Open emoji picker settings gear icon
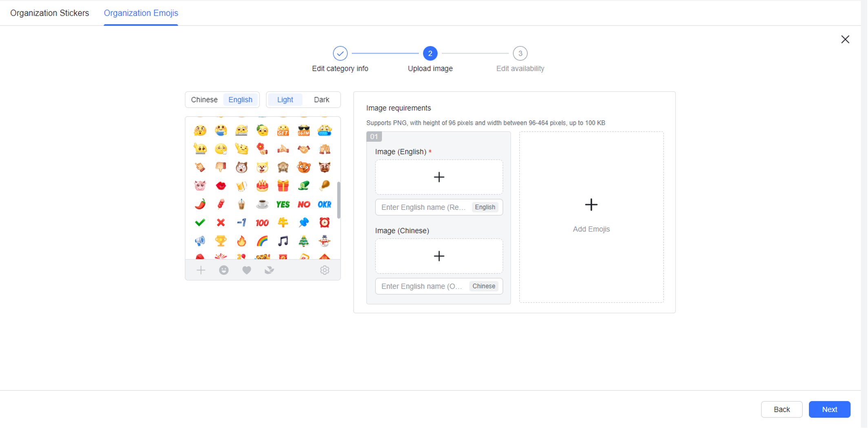 tap(325, 270)
